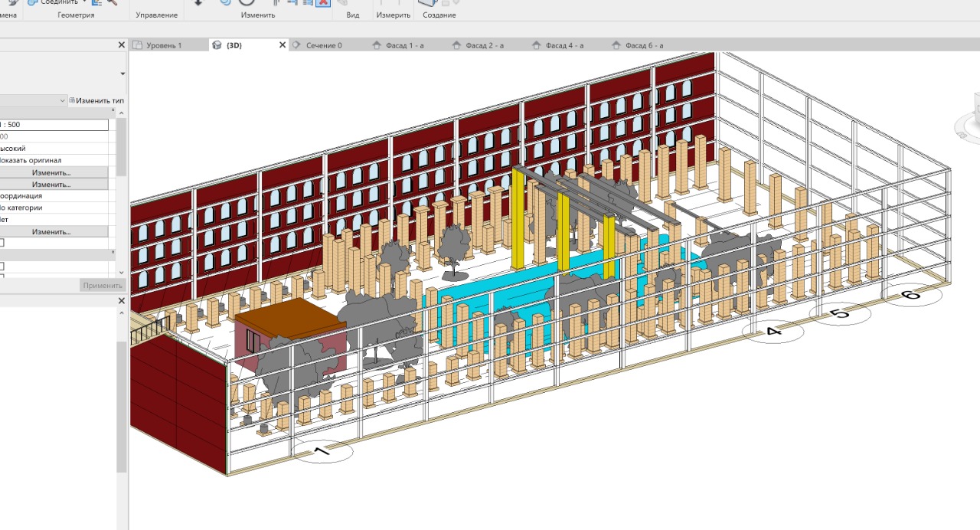Viewport: 980px width, 530px height.
Task: Close the {3D} view tab
Action: pos(282,45)
